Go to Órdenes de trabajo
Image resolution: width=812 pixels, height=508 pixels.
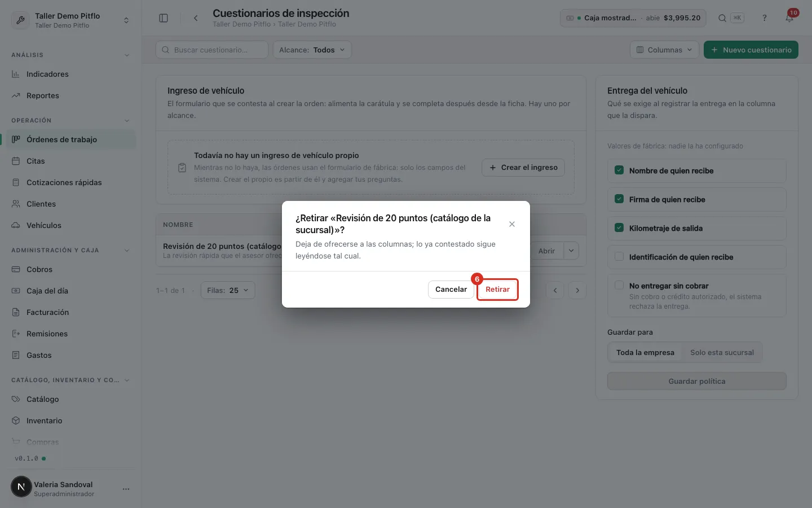pos(70,139)
